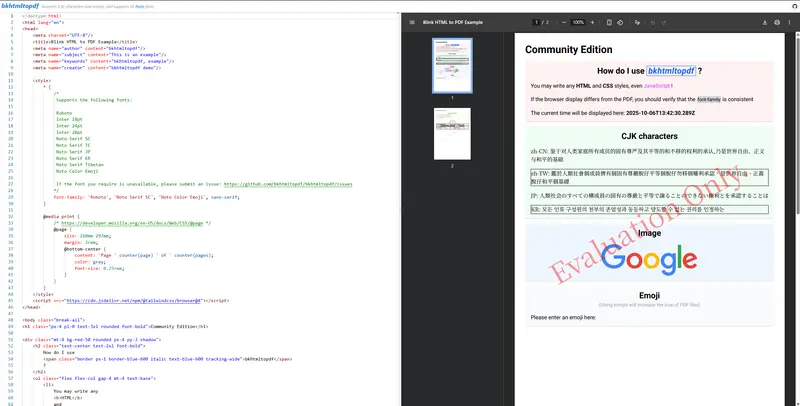Click the PDF viewer vertical scrollbar
The image size is (800, 406).
[x=796, y=150]
